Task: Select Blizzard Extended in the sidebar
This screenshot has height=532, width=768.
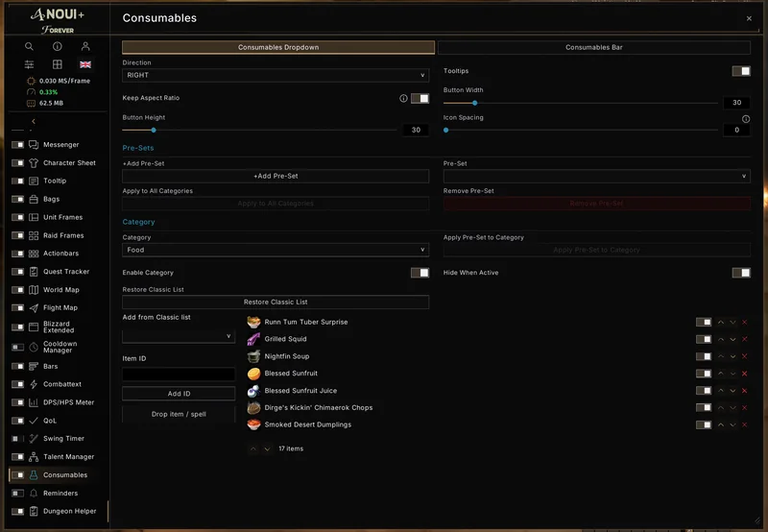Action: (59, 326)
